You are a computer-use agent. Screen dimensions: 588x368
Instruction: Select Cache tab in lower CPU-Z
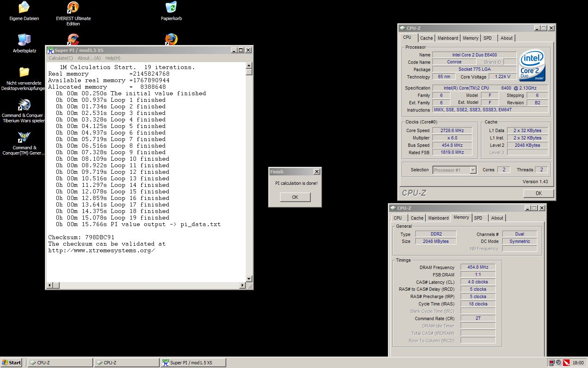417,218
